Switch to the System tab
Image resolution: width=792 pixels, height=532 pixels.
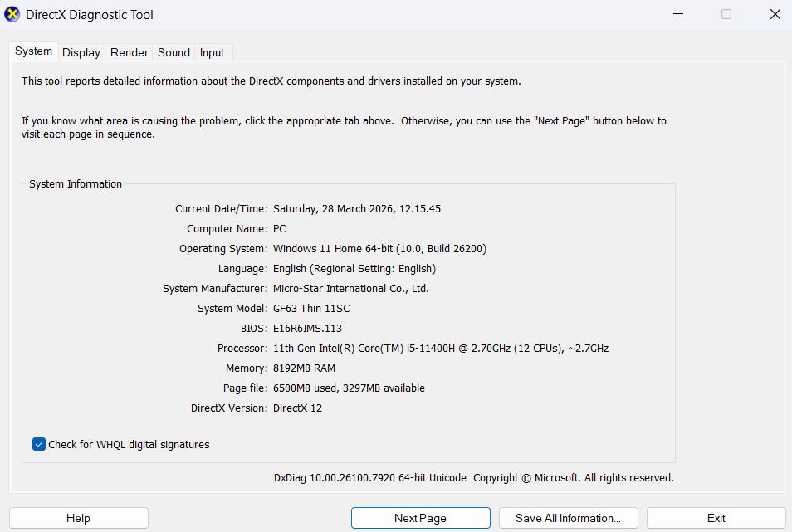[x=33, y=51]
